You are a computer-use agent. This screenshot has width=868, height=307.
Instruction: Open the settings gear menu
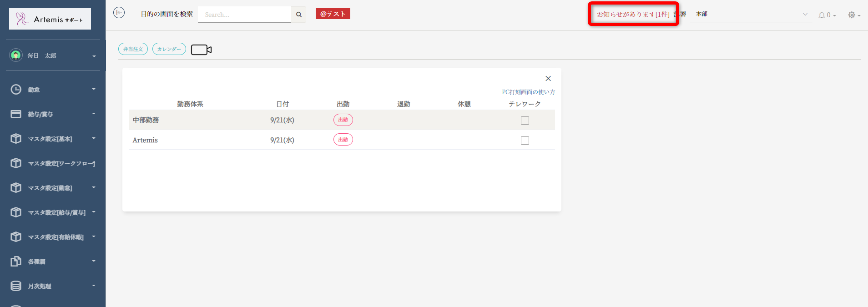(853, 15)
